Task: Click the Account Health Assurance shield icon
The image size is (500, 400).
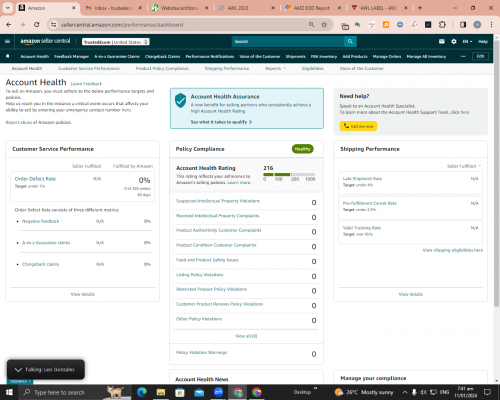Action: point(181,101)
